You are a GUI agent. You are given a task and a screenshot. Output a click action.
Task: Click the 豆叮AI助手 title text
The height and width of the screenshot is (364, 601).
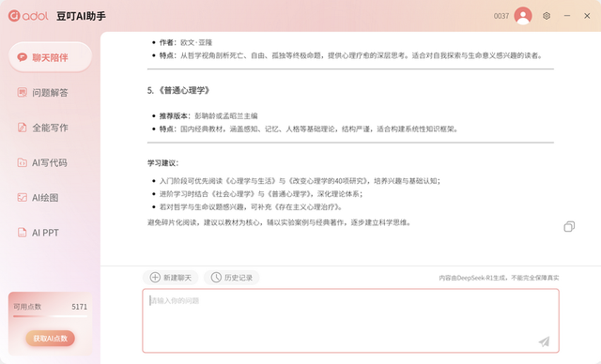tap(81, 16)
